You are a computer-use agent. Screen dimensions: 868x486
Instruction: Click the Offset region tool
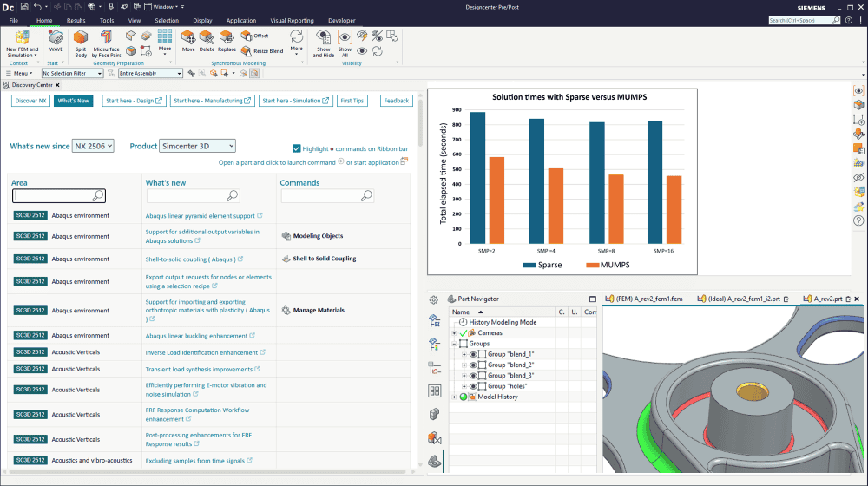coord(253,36)
